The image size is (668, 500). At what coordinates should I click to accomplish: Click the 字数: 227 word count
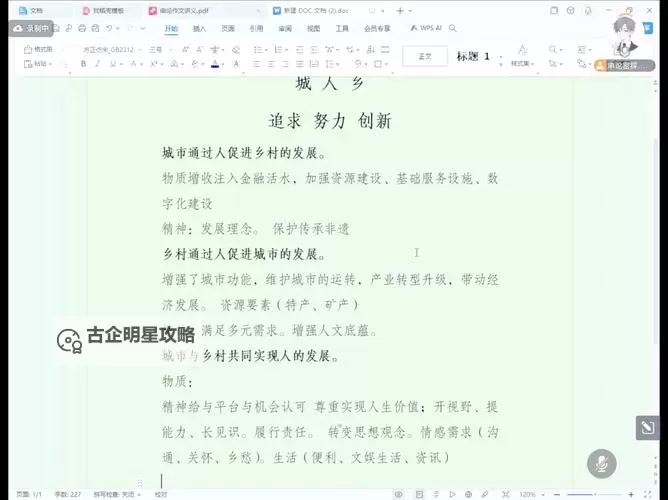point(68,494)
